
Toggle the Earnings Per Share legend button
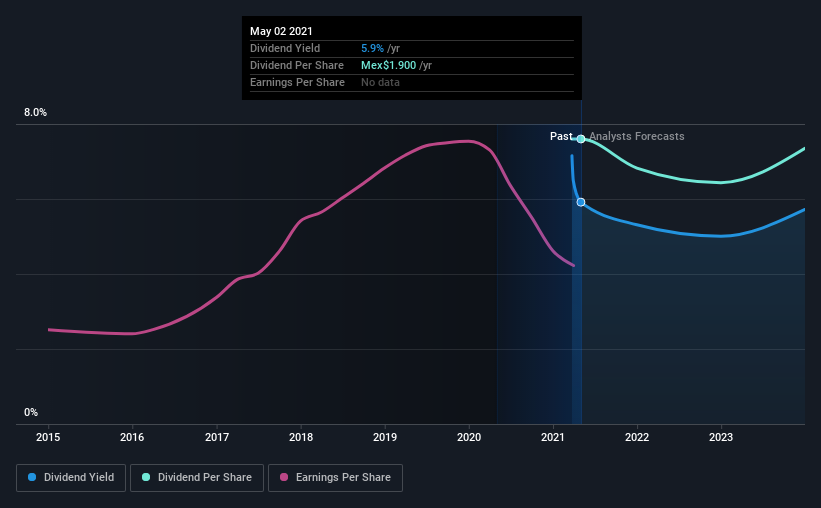click(335, 478)
